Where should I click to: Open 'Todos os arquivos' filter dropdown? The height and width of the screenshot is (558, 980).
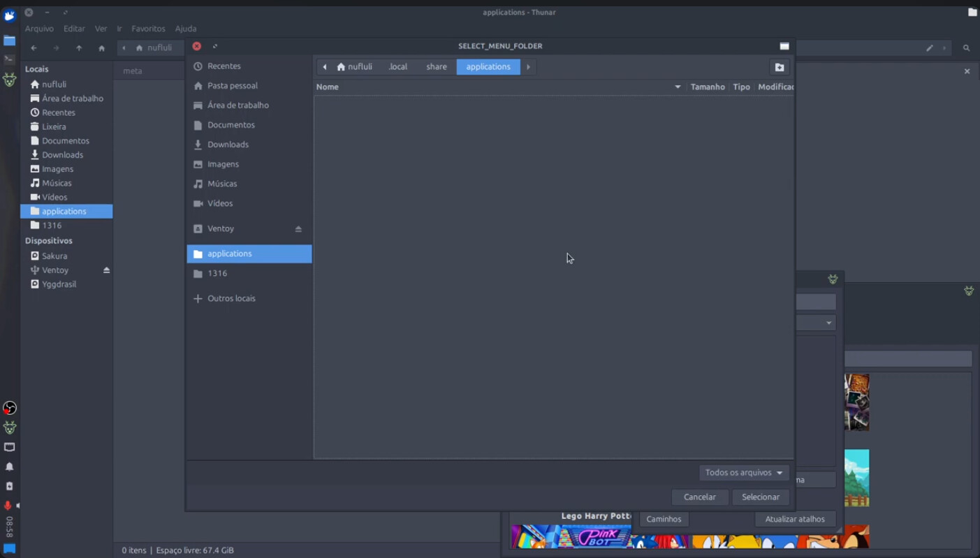744,473
